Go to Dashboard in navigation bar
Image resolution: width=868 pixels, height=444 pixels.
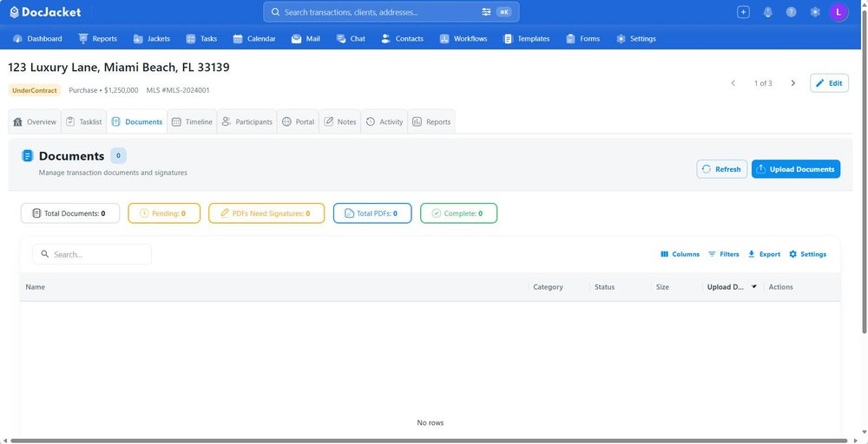pos(37,39)
